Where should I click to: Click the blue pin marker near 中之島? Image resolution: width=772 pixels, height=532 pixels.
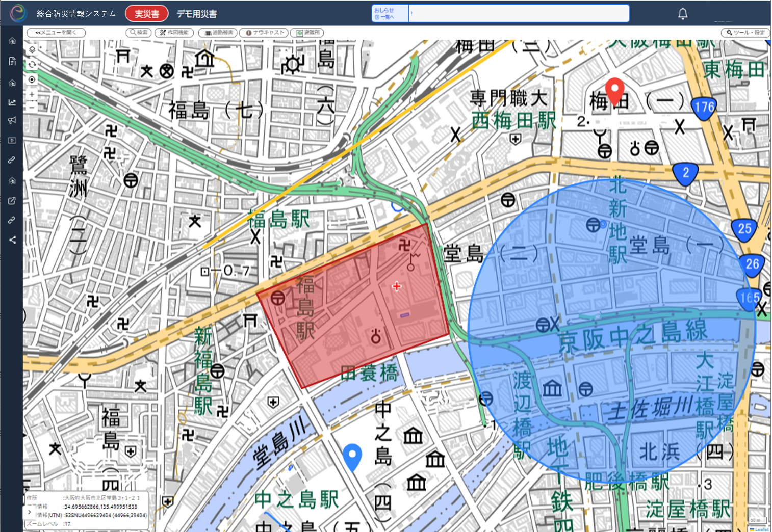pos(352,457)
